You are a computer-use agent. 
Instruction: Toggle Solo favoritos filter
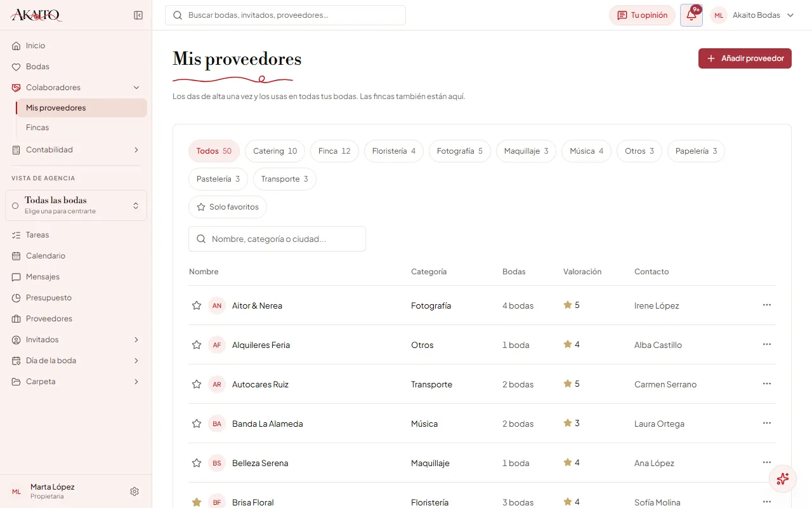[x=228, y=207]
